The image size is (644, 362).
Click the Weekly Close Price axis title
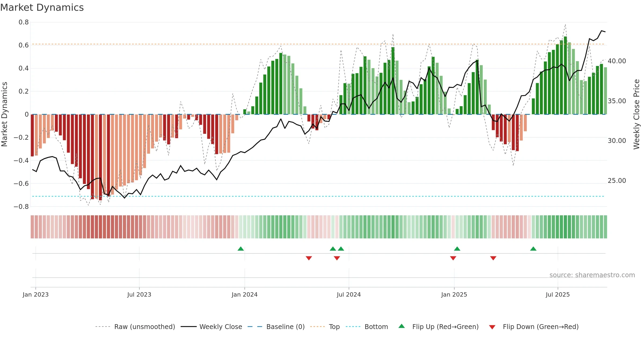[636, 114]
